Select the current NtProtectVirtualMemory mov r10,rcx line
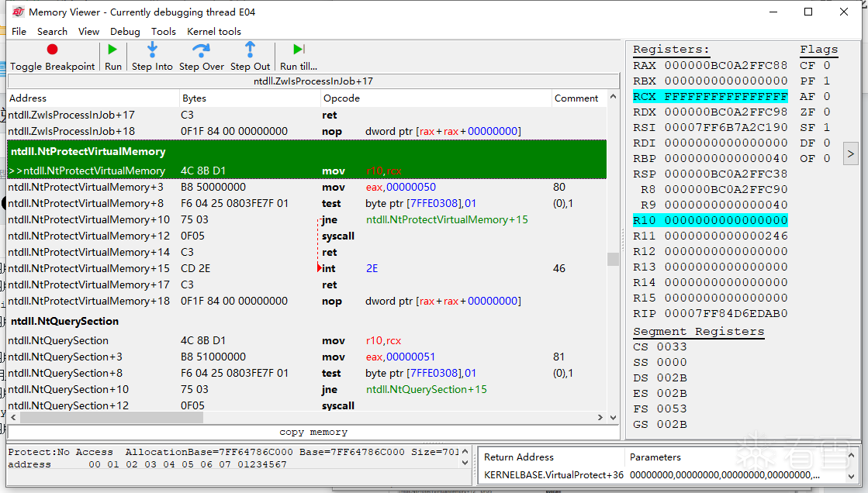868x493 pixels. (306, 171)
